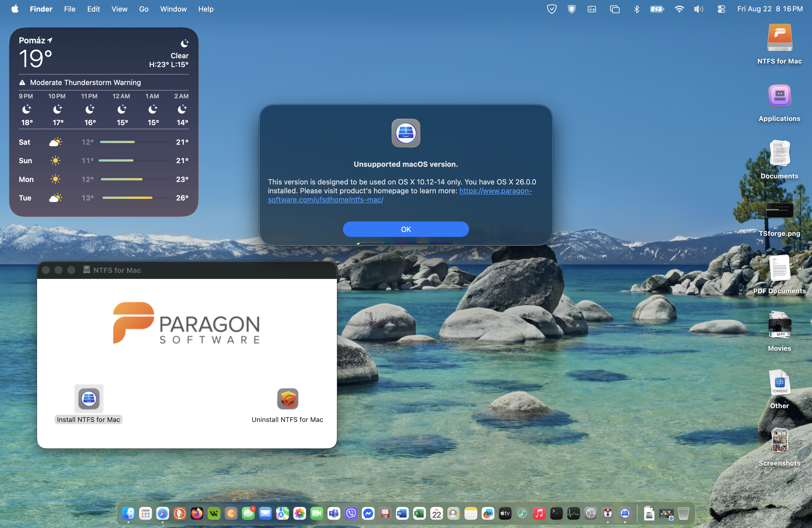Open battery status in menu bar
This screenshot has height=528, width=812.
point(657,9)
